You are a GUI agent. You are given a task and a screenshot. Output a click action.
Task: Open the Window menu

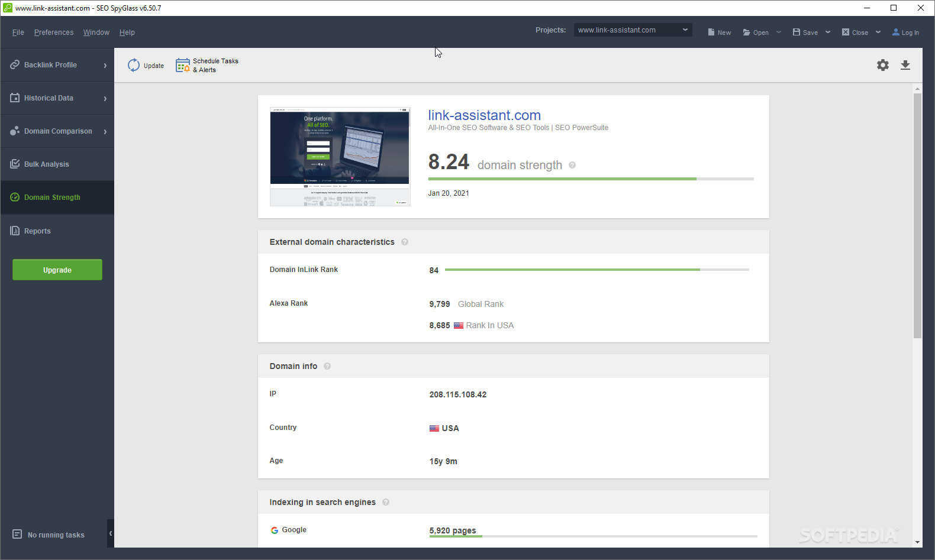tap(96, 33)
